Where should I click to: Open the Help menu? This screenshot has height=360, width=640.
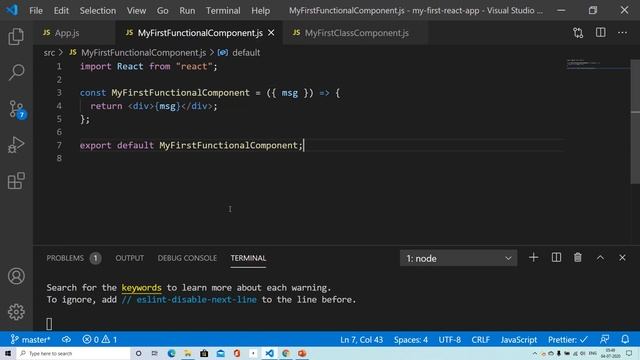(260, 10)
